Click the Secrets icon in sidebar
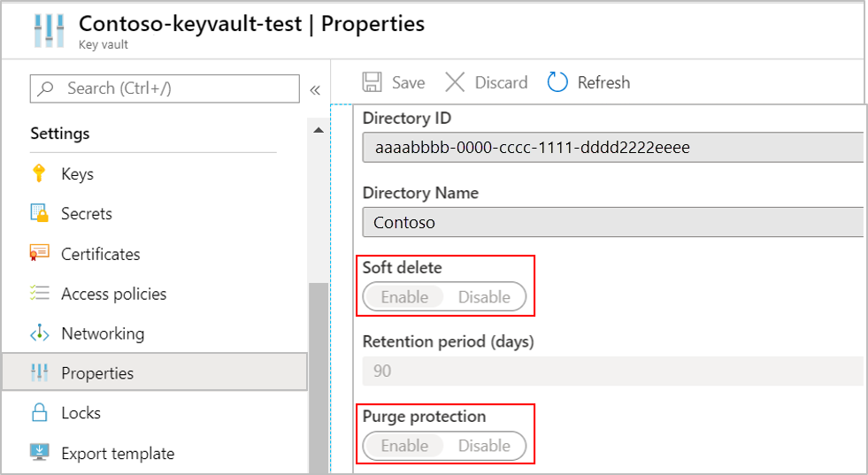 click(39, 213)
